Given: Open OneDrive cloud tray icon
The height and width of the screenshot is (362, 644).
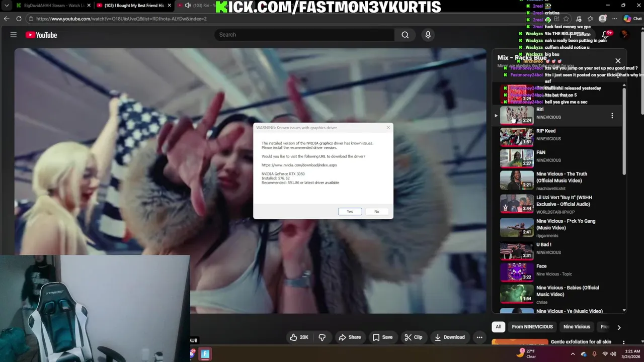Looking at the screenshot, I should click(584, 354).
